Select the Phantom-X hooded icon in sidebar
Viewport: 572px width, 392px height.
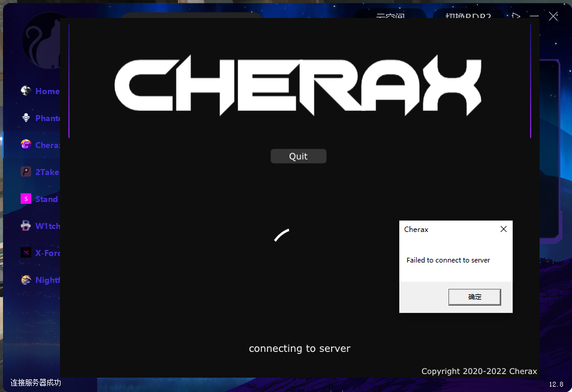pyautogui.click(x=26, y=118)
